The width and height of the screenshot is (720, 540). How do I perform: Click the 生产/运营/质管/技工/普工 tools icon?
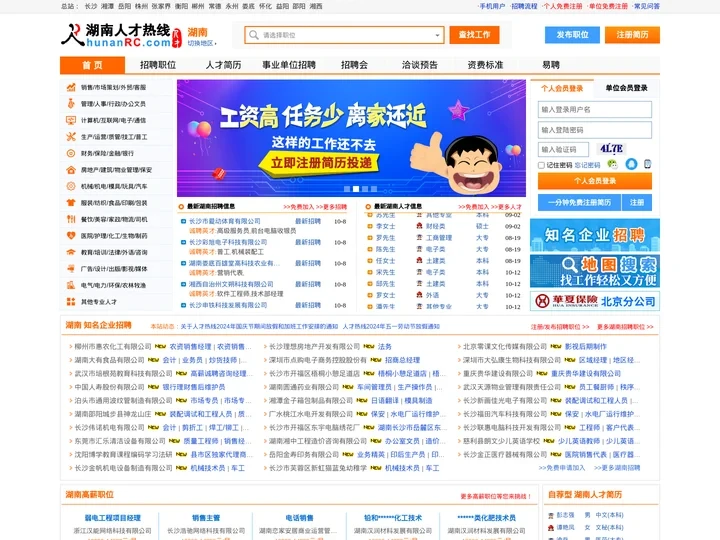[x=71, y=137]
